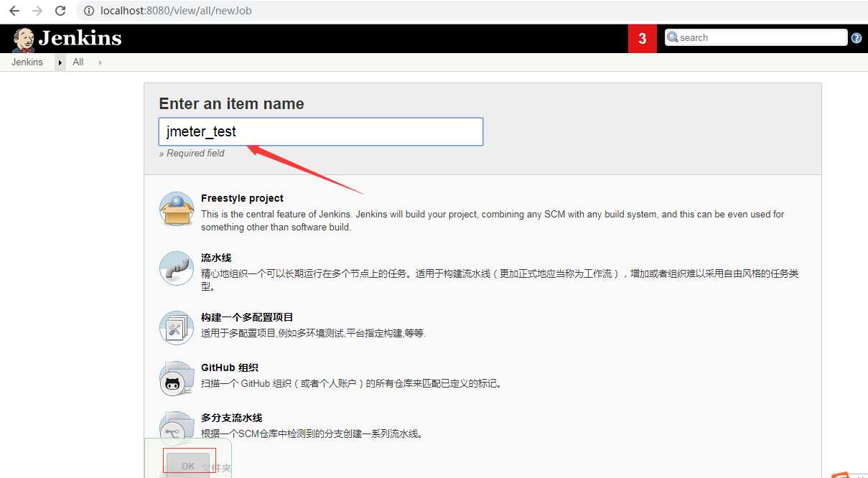Reload the page with the refresh icon

coord(60,11)
